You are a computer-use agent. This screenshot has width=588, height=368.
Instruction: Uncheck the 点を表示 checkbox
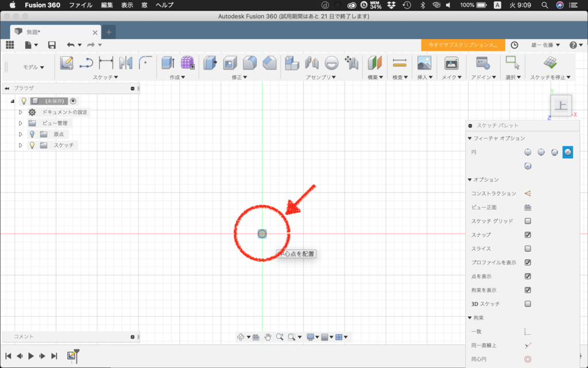528,277
